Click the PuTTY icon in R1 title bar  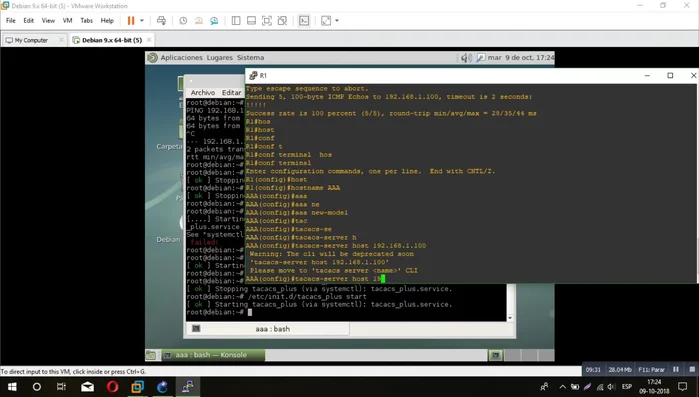253,75
